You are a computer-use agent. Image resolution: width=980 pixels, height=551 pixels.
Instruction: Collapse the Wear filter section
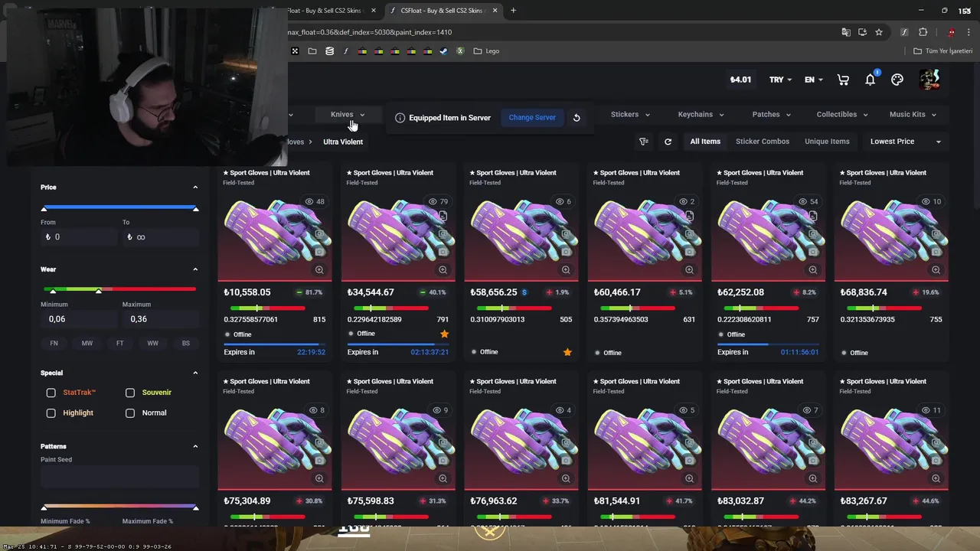point(195,269)
